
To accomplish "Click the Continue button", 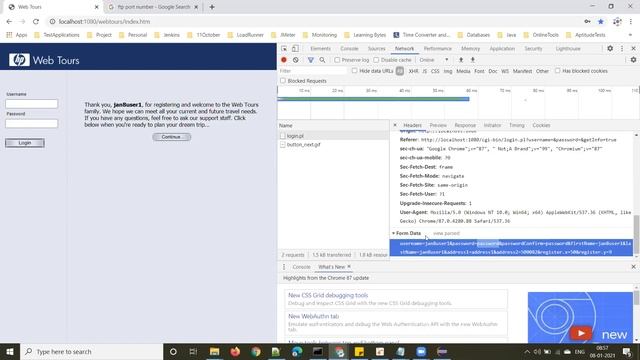I will point(171,137).
